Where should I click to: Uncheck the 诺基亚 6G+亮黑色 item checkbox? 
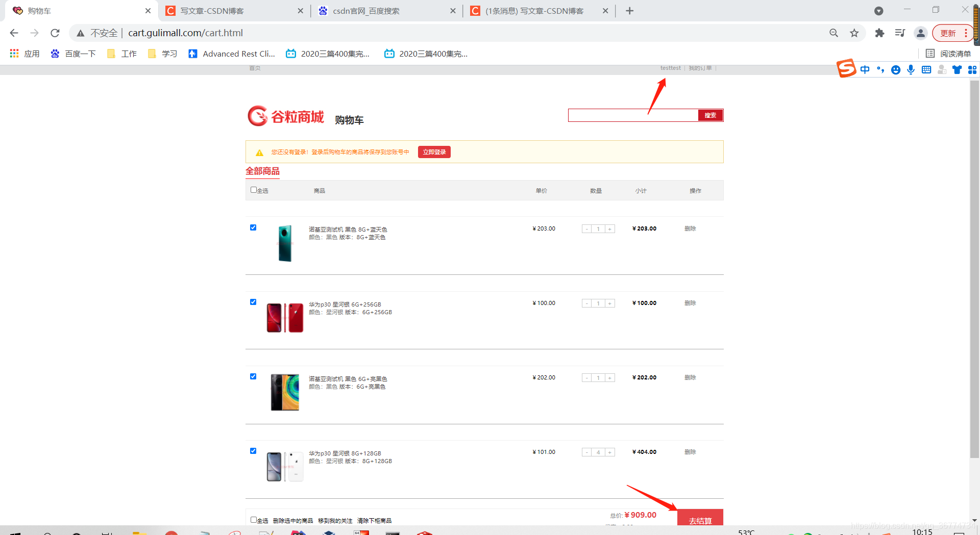pyautogui.click(x=253, y=376)
